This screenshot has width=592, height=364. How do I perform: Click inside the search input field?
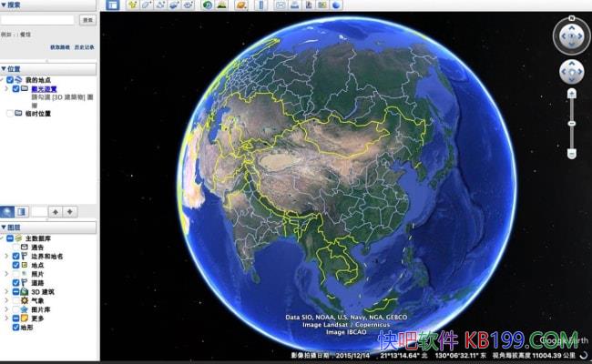[x=38, y=19]
